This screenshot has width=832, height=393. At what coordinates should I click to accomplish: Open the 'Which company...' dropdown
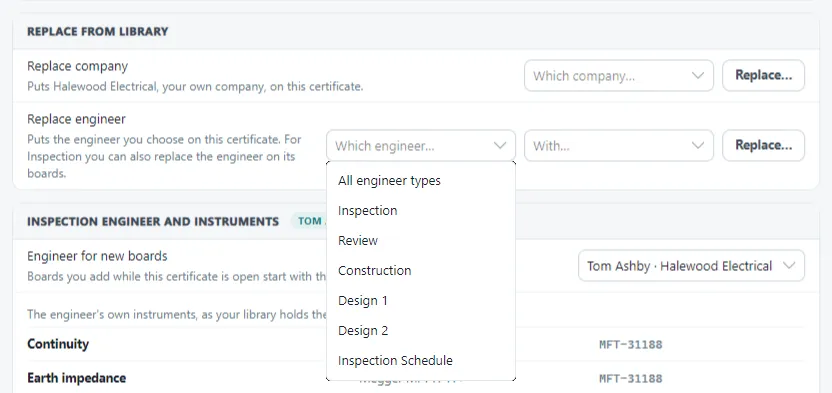pyautogui.click(x=619, y=76)
